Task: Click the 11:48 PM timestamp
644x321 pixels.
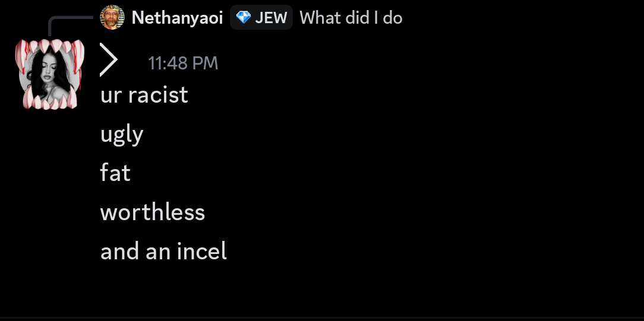Action: click(183, 63)
